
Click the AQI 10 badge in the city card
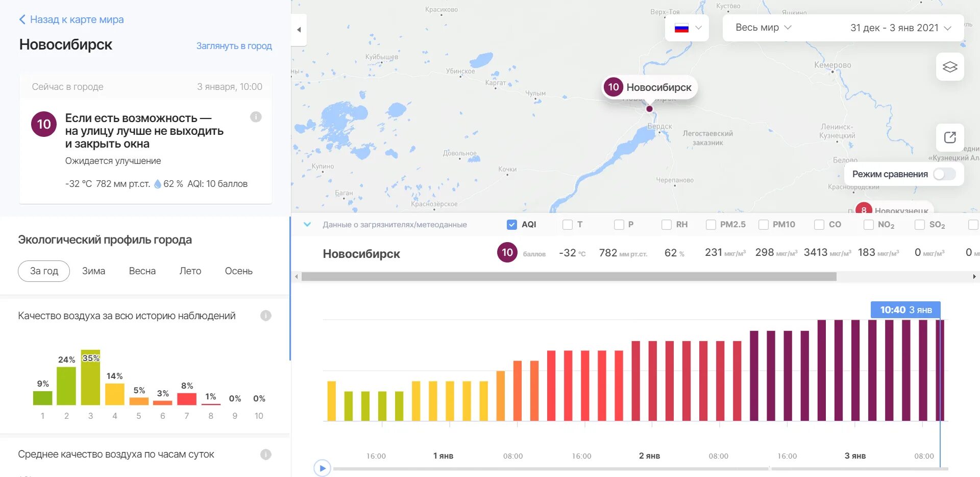[x=44, y=124]
